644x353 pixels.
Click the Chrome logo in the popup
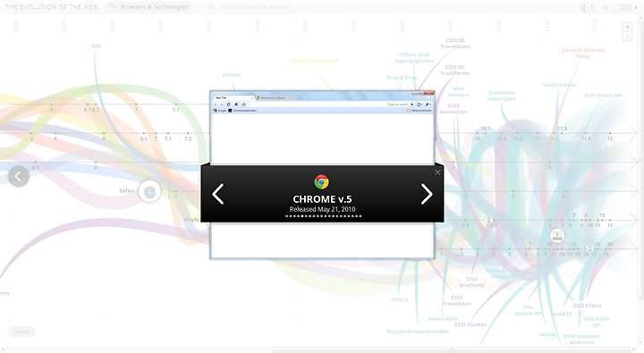click(322, 181)
